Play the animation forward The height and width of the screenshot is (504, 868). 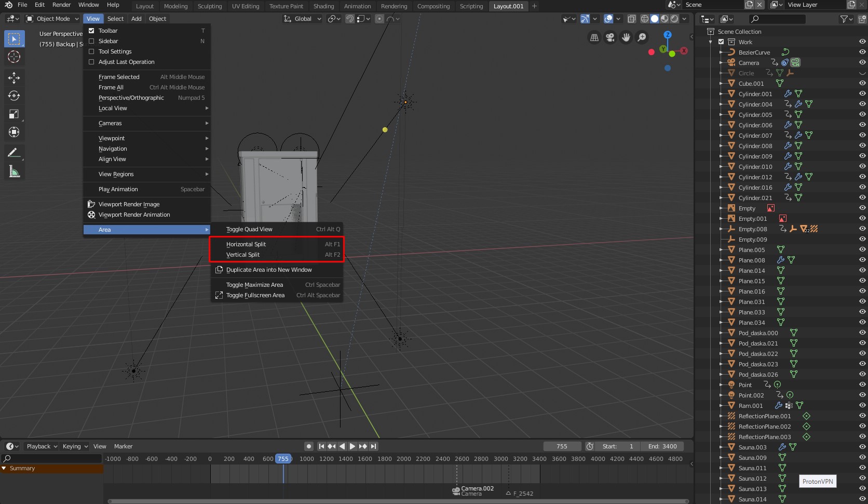(x=352, y=446)
